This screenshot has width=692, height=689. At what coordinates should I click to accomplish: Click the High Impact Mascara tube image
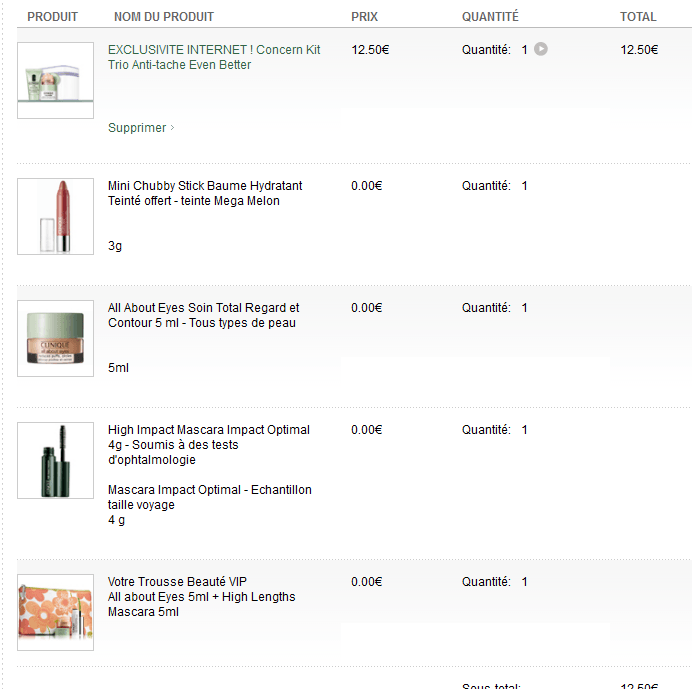pos(55,460)
